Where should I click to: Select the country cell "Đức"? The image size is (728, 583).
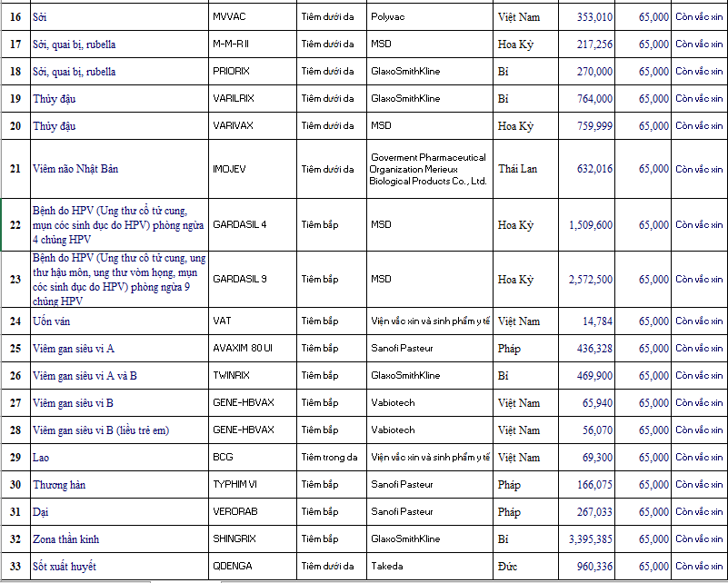coord(525,567)
